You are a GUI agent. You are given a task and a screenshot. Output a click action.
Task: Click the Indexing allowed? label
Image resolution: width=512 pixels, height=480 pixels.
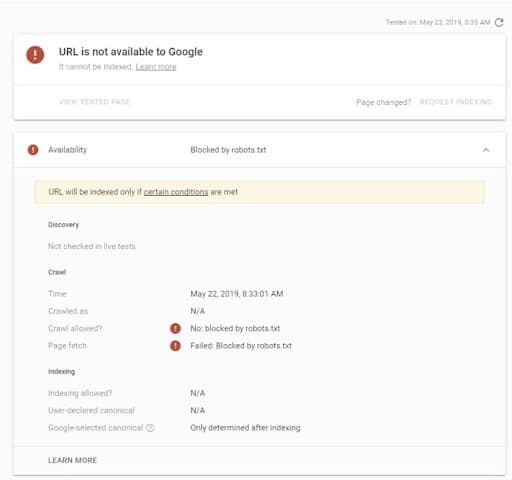click(80, 393)
